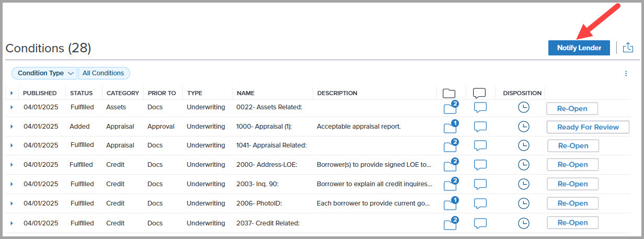Open the three-dot options menu below header
The height and width of the screenshot is (239, 644).
pyautogui.click(x=626, y=74)
